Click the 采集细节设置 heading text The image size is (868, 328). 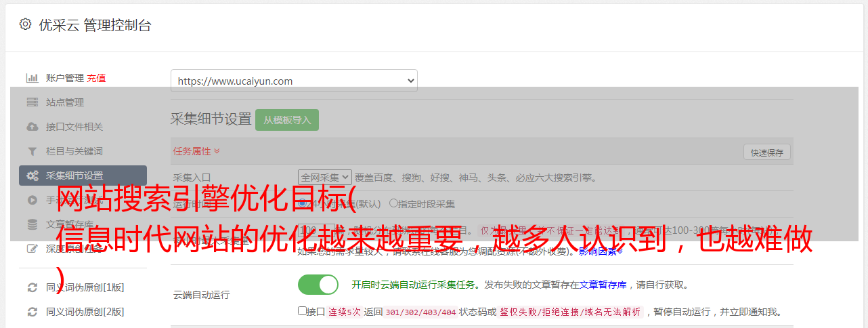click(211, 119)
